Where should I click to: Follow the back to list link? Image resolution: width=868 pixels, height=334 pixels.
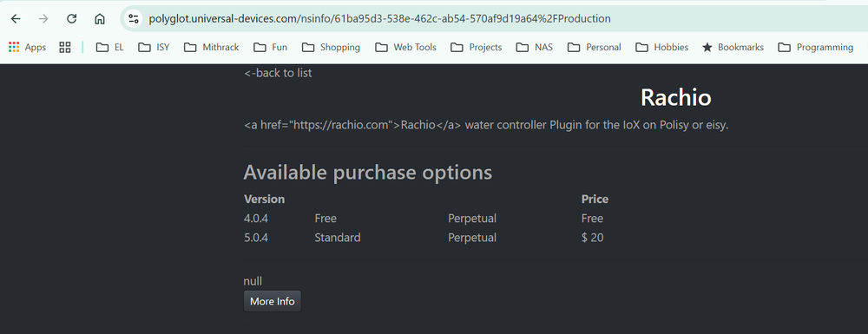(278, 73)
